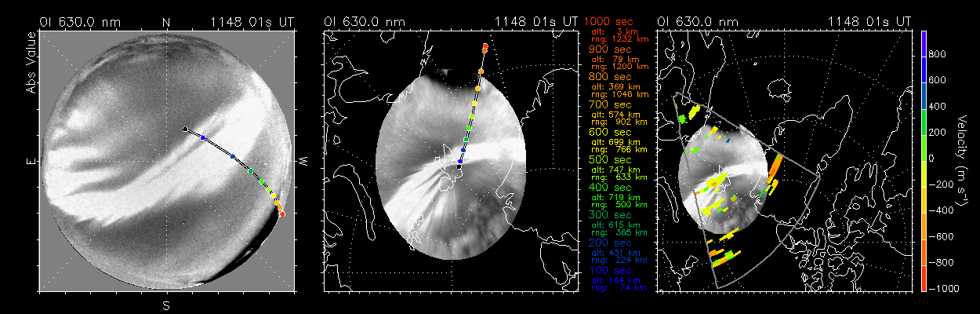Click '1148 01s UT' timestamp of right panel
The height and width of the screenshot is (314, 980).
869,23
